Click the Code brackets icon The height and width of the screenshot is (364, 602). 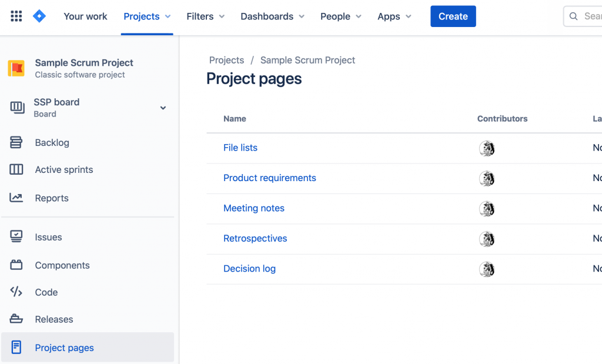(x=16, y=292)
